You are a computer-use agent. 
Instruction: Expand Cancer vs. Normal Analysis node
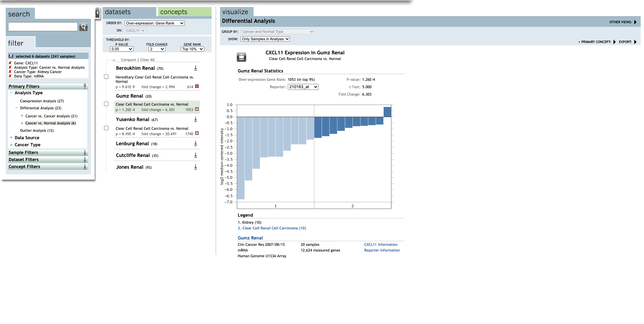(x=22, y=123)
